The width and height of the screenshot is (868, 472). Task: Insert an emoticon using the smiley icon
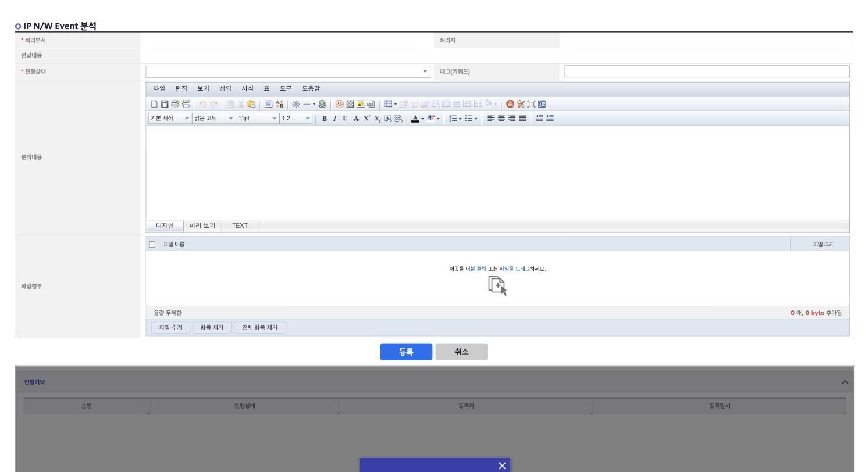339,104
